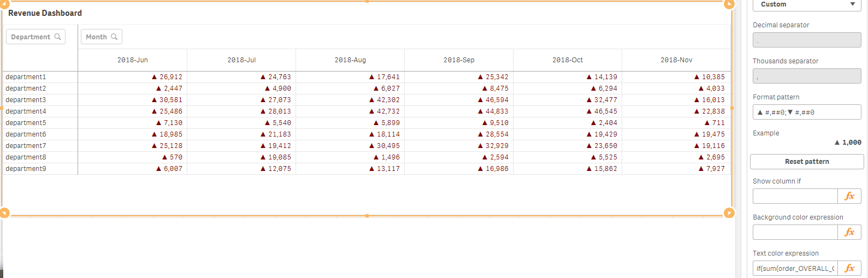The width and height of the screenshot is (868, 278).
Task: Select the department9 row label
Action: click(x=26, y=169)
